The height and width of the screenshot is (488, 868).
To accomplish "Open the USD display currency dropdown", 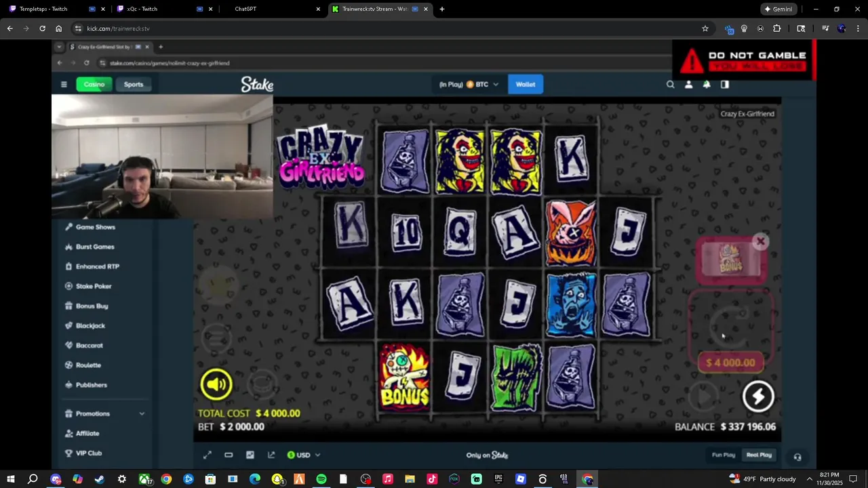I will (x=303, y=455).
